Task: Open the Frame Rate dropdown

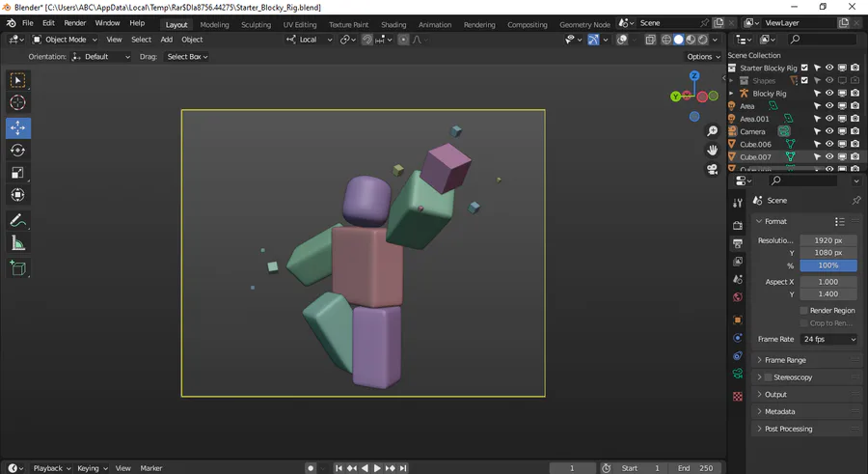Action: coord(828,339)
